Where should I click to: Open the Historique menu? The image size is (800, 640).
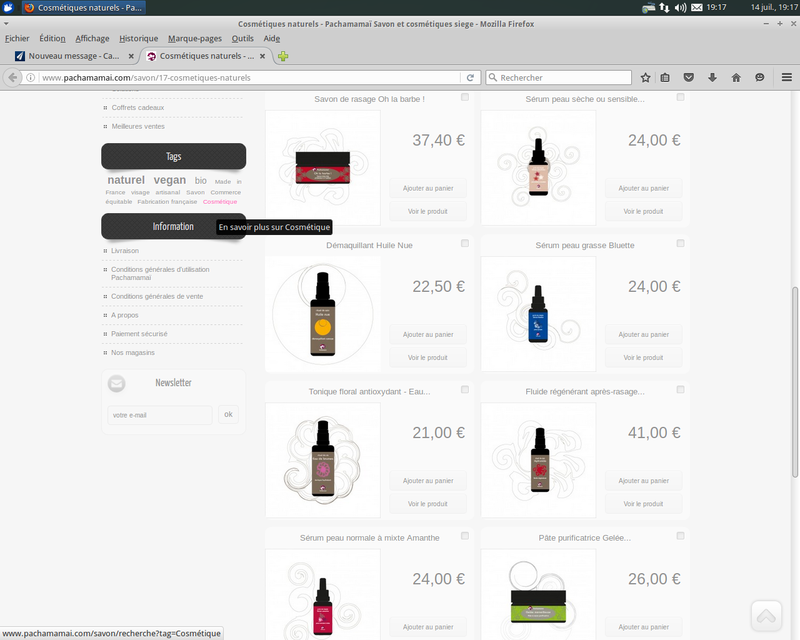click(x=138, y=38)
